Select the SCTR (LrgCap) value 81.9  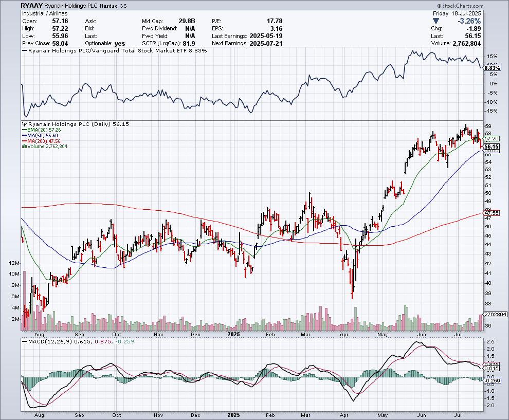189,44
